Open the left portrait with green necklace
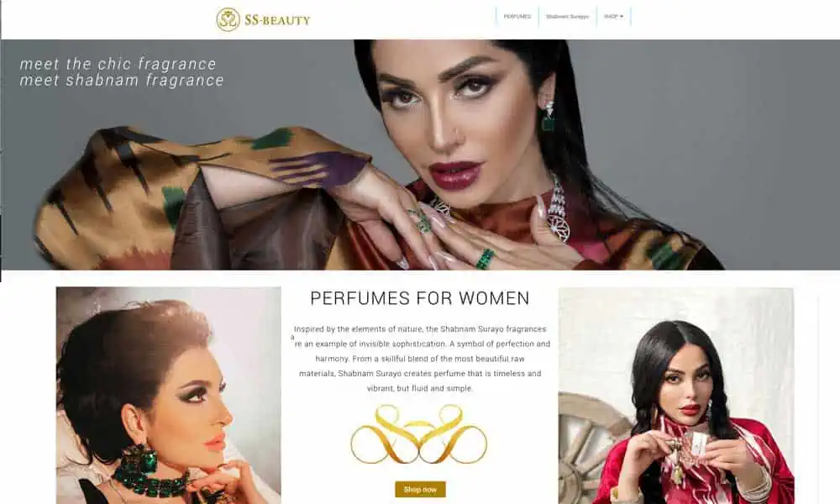 (x=168, y=396)
